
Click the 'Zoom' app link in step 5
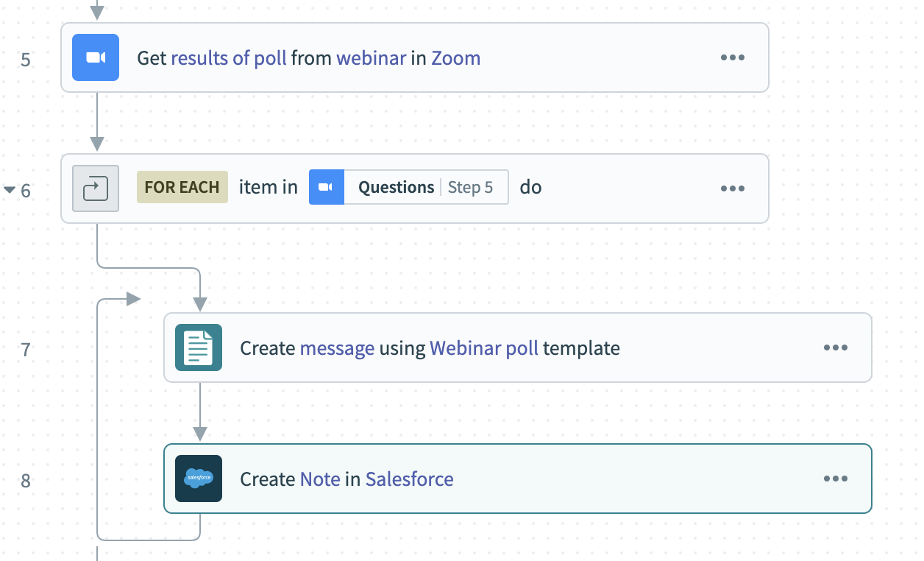tap(455, 58)
